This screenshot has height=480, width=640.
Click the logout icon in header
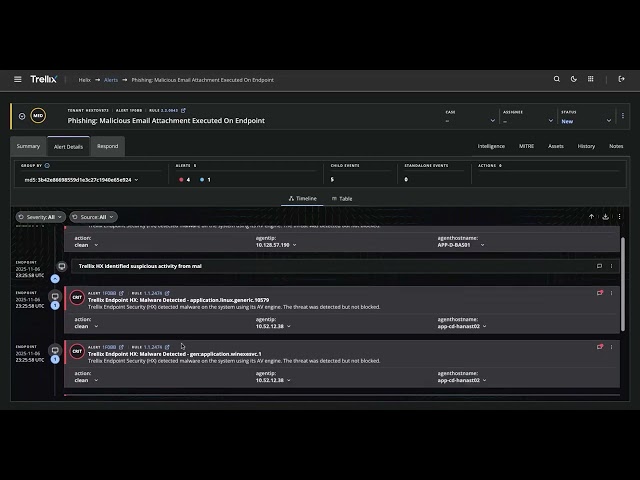click(x=622, y=79)
